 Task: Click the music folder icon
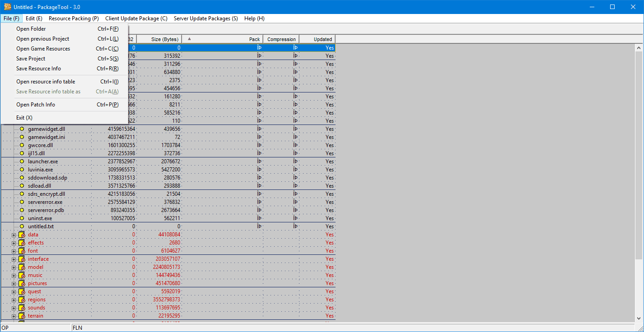coord(22,275)
